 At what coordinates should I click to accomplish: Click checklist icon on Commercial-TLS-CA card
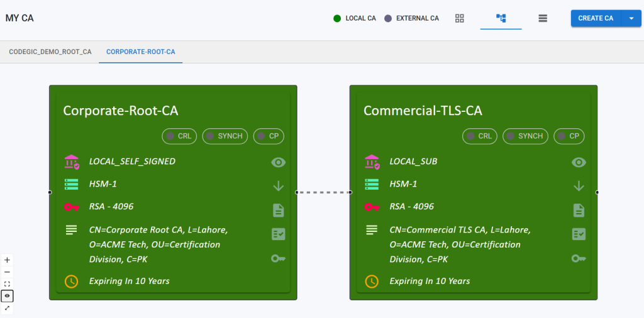(x=579, y=234)
